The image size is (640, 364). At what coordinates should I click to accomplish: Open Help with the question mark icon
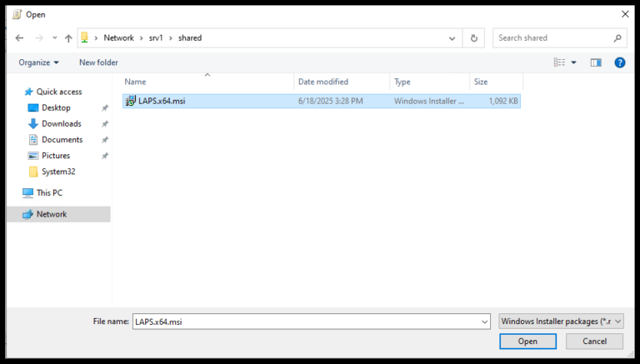pyautogui.click(x=620, y=62)
